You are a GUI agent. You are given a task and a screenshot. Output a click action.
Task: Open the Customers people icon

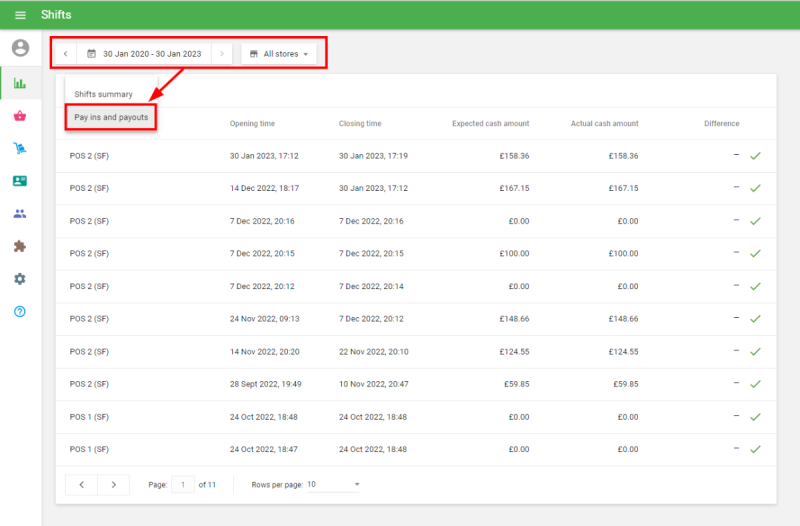[x=20, y=214]
